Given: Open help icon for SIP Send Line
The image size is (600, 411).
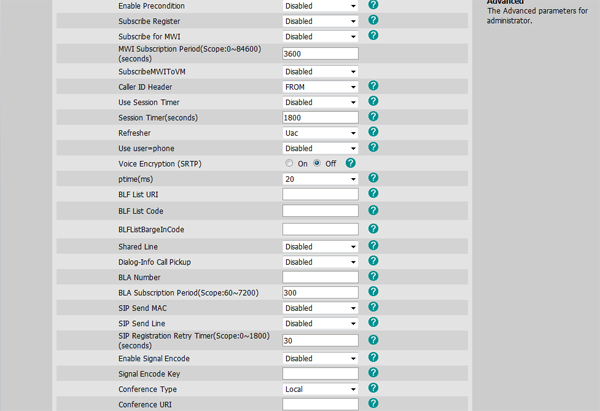Looking at the screenshot, I should [373, 322].
